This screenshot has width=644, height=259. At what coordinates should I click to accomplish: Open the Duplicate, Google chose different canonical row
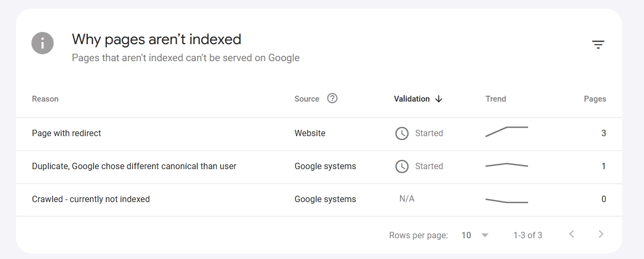click(x=134, y=166)
